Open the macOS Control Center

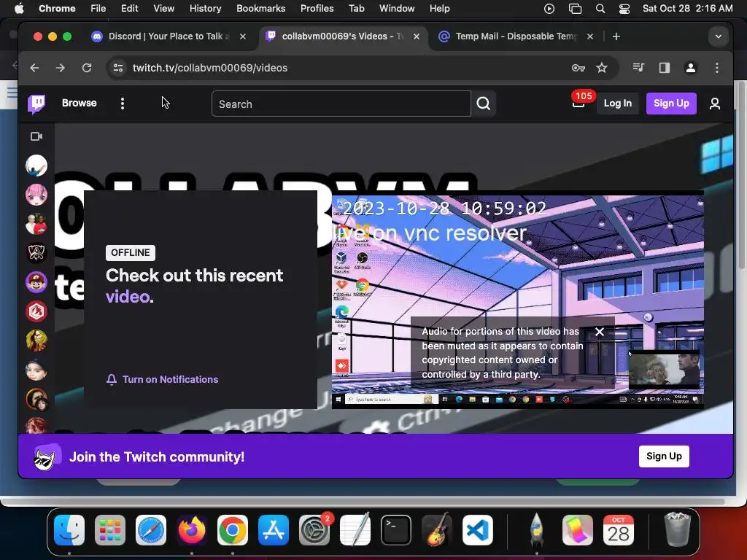tap(624, 9)
